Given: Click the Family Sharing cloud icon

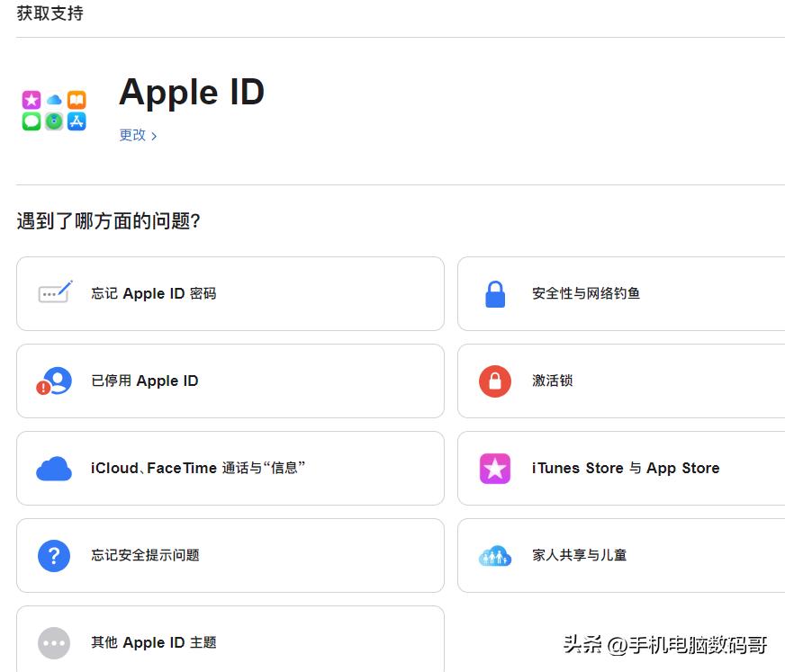Looking at the screenshot, I should tap(495, 555).
